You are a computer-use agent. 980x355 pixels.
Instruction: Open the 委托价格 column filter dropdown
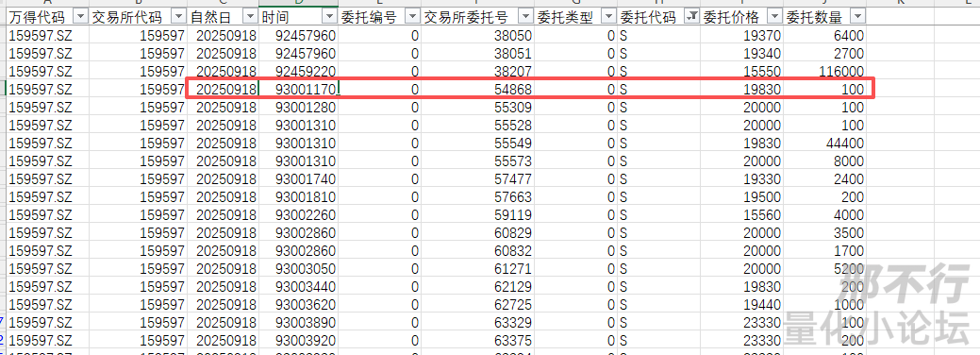coord(774,17)
